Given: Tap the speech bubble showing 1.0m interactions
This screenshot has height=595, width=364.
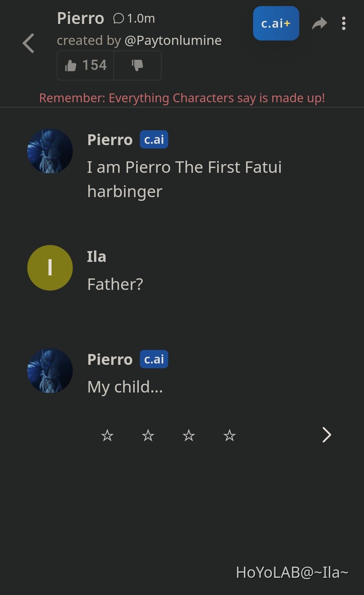Looking at the screenshot, I should pos(133,19).
